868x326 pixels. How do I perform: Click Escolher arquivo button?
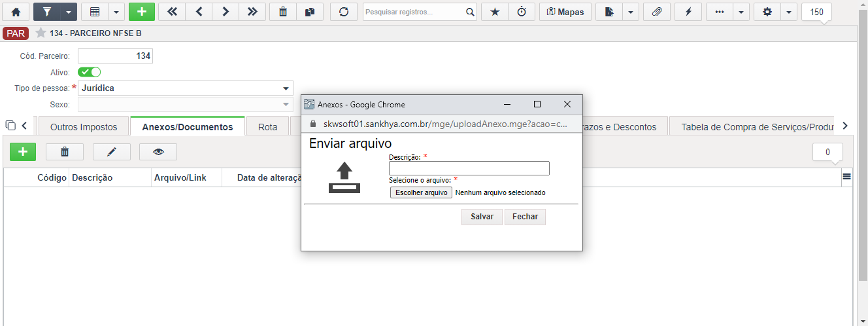[421, 192]
